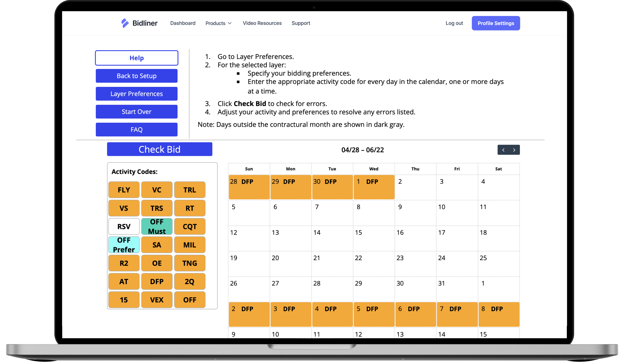Click the Bidliner logo icon
624x364 pixels.
125,23
